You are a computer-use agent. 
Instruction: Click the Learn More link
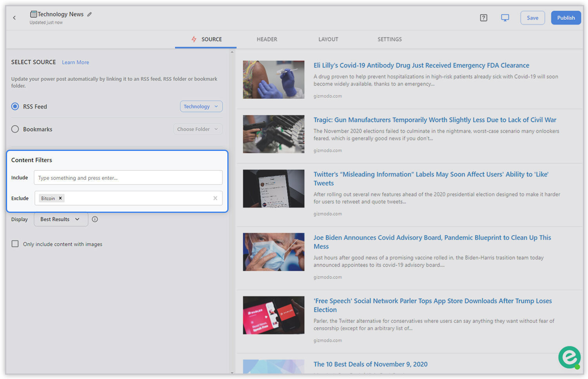tap(75, 62)
